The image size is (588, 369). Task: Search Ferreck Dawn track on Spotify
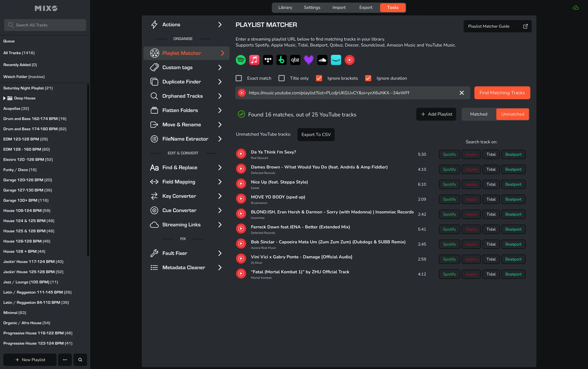(x=449, y=229)
